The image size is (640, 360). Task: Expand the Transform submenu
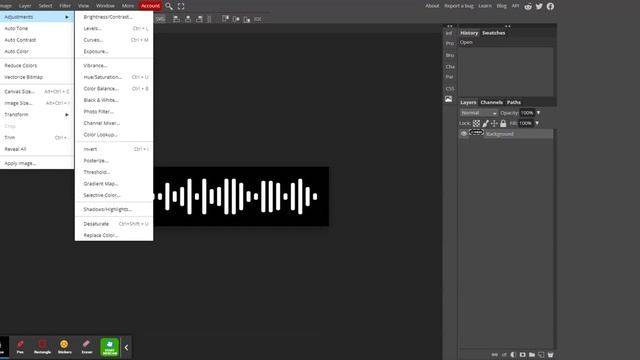coord(37,115)
